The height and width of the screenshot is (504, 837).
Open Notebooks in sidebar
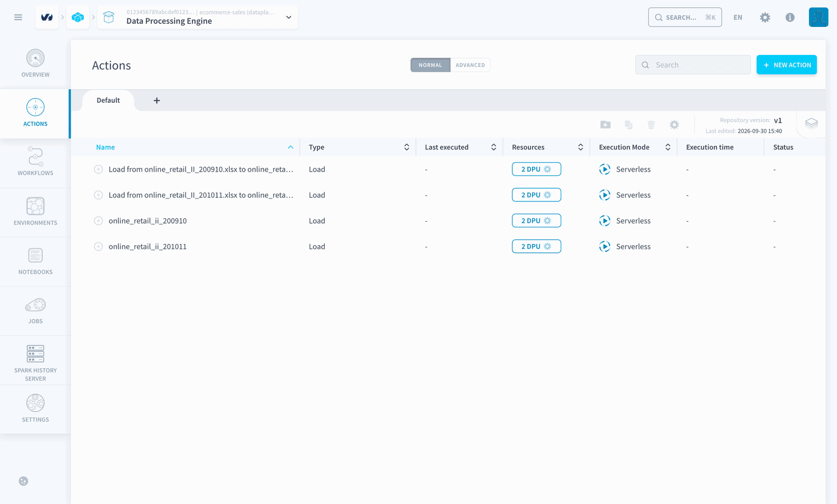click(35, 261)
